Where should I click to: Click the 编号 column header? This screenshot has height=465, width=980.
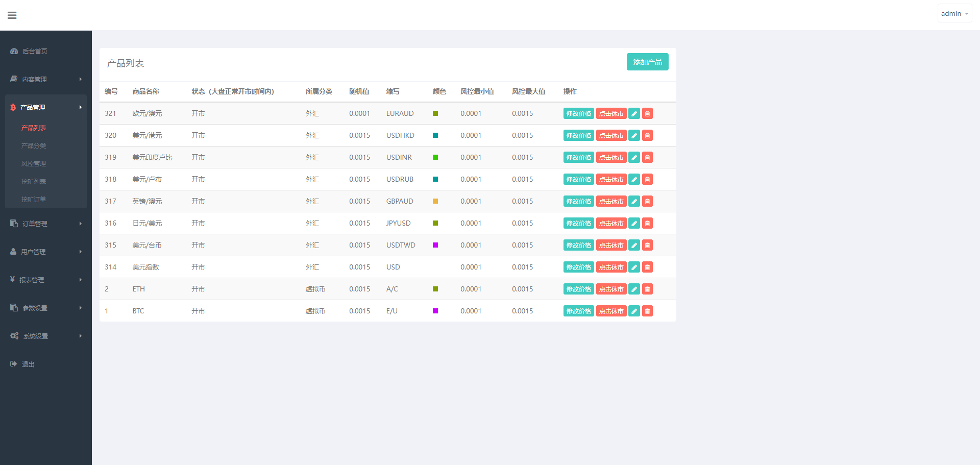click(111, 91)
